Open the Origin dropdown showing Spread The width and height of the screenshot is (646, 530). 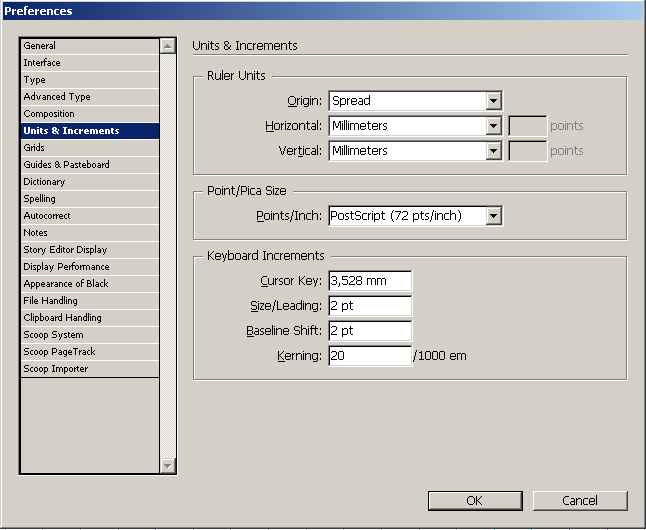pos(415,101)
